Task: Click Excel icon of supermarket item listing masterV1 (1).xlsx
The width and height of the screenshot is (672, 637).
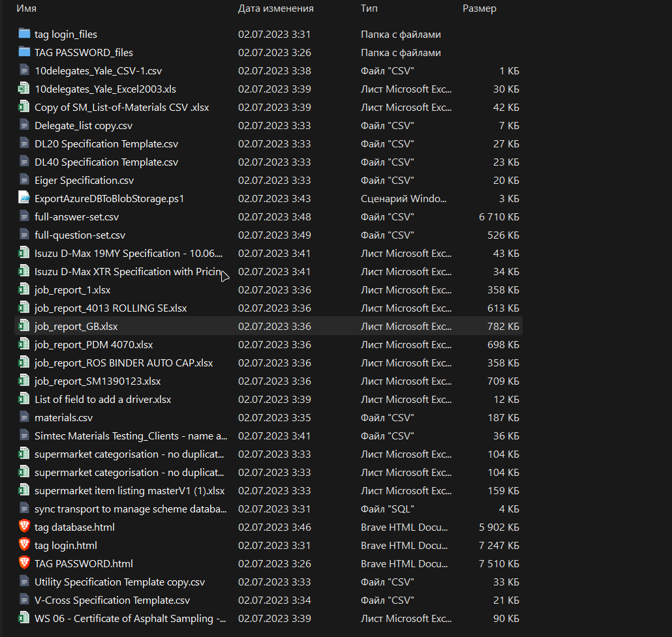Action: pos(24,490)
